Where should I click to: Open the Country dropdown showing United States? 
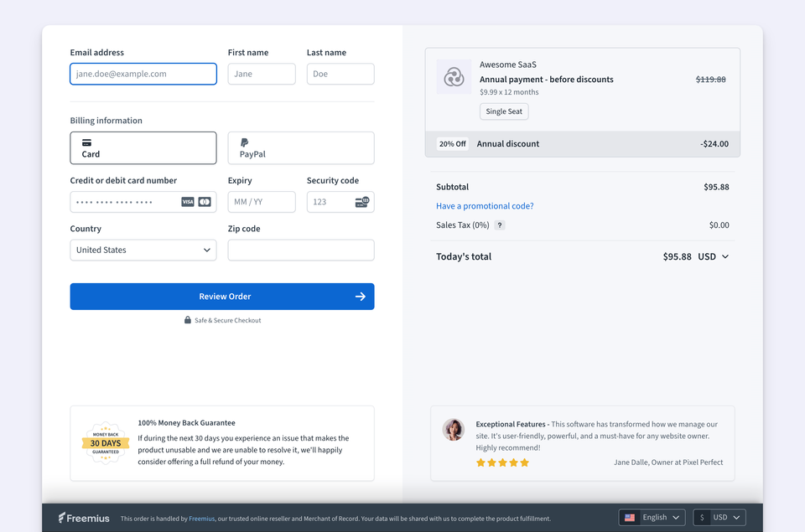[143, 250]
